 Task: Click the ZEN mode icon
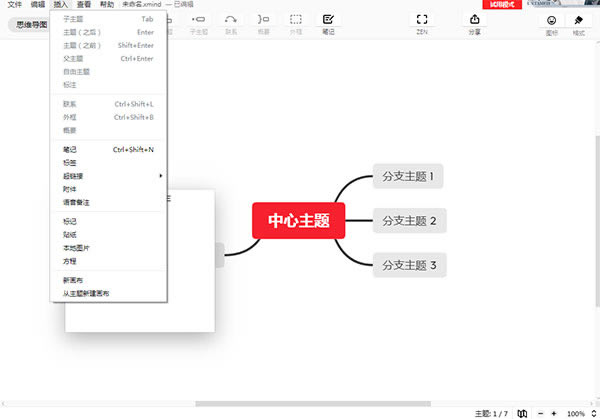tap(422, 20)
